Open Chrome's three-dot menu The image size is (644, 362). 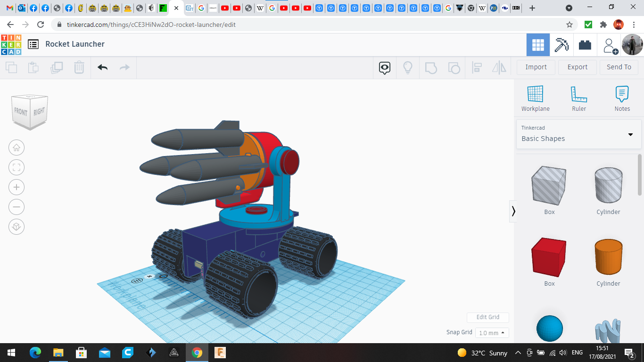click(x=634, y=25)
